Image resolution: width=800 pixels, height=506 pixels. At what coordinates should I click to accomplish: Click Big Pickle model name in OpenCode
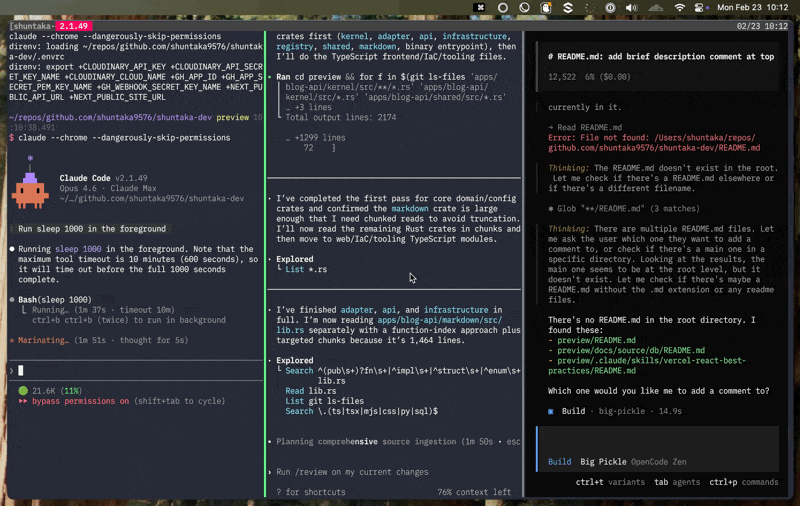[603, 462]
